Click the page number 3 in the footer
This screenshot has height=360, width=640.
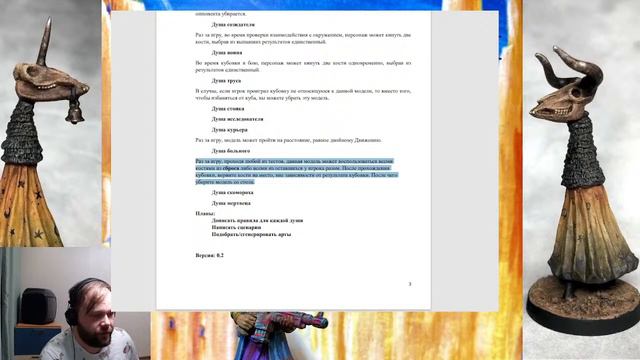click(410, 284)
